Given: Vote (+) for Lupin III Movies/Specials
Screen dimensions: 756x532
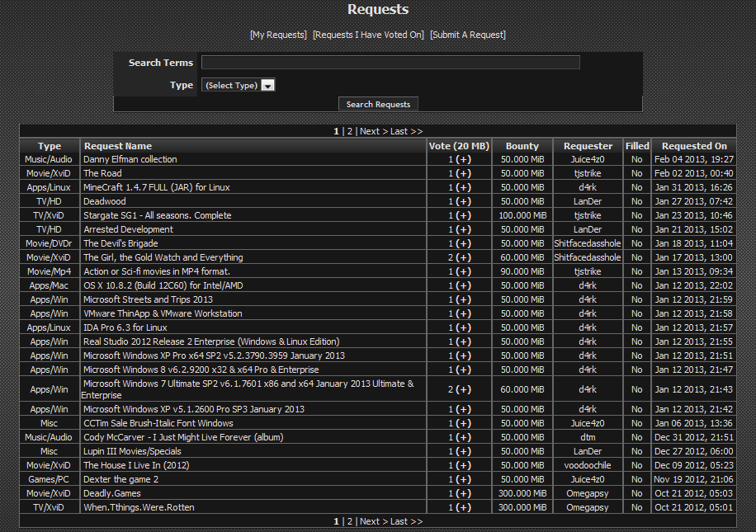Looking at the screenshot, I should point(464,451).
